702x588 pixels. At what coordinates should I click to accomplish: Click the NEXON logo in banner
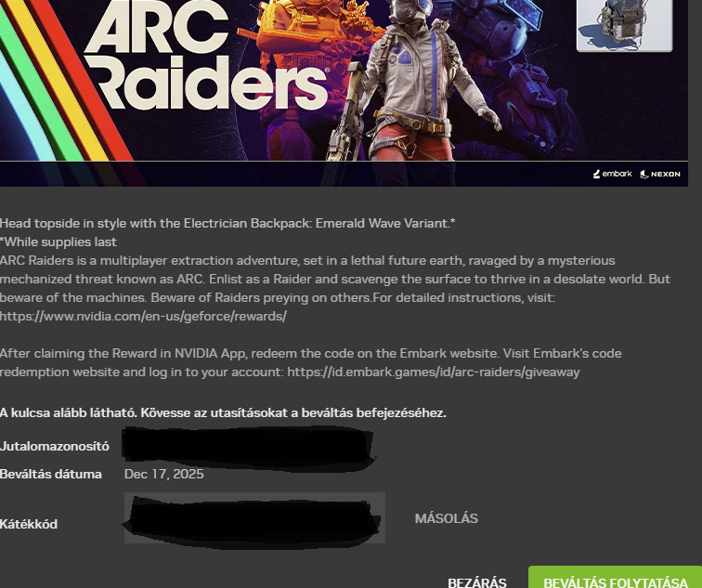(x=660, y=175)
